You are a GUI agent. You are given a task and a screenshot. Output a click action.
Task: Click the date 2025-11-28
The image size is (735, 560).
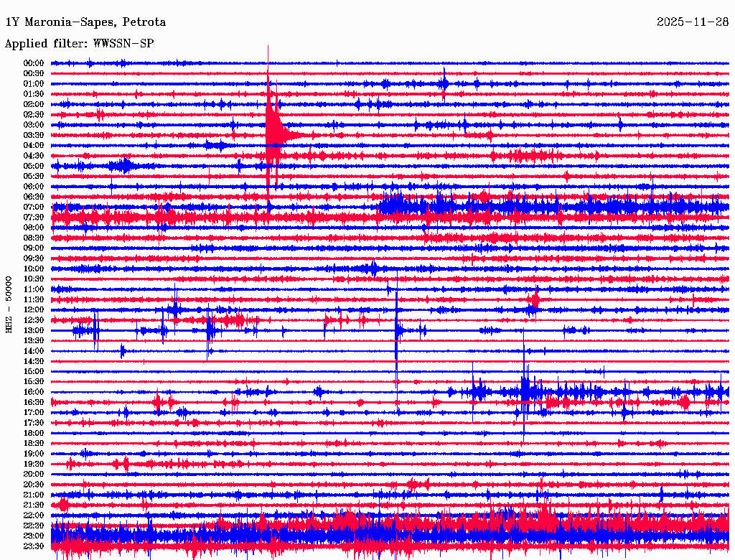pyautogui.click(x=693, y=22)
